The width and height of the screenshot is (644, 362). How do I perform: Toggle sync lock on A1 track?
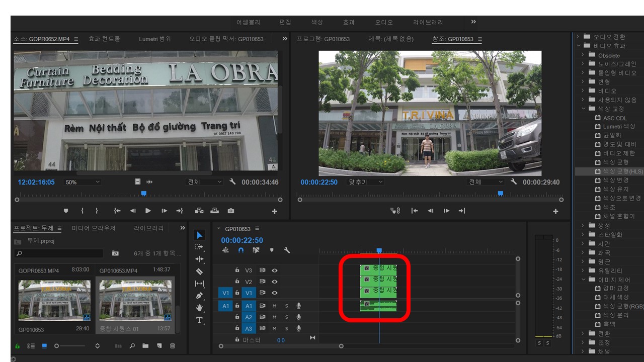[263, 305]
